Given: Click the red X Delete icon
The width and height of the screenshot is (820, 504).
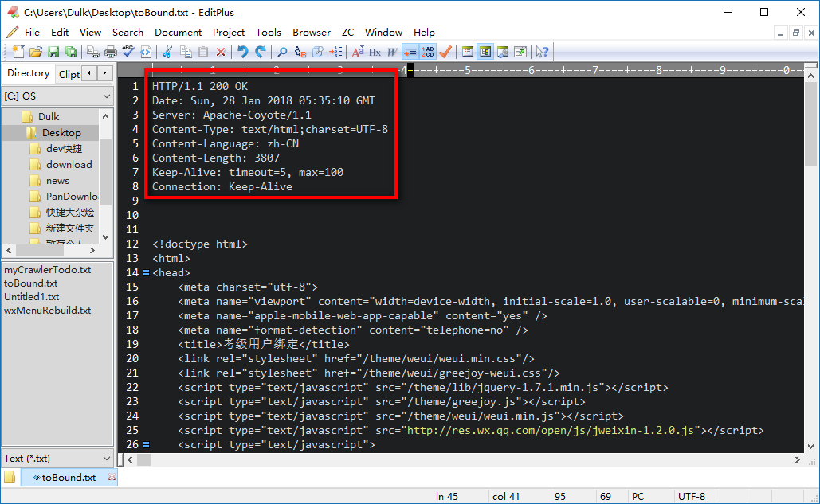Looking at the screenshot, I should (221, 52).
